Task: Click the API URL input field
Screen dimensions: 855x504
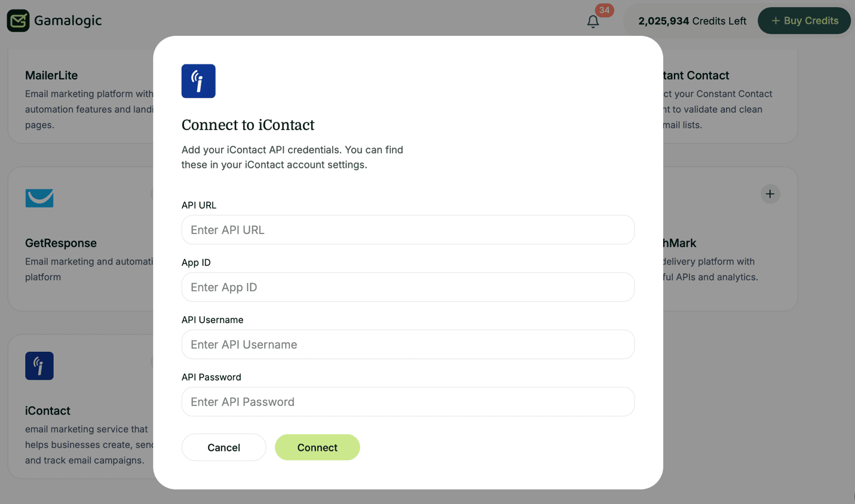Action: point(407,230)
